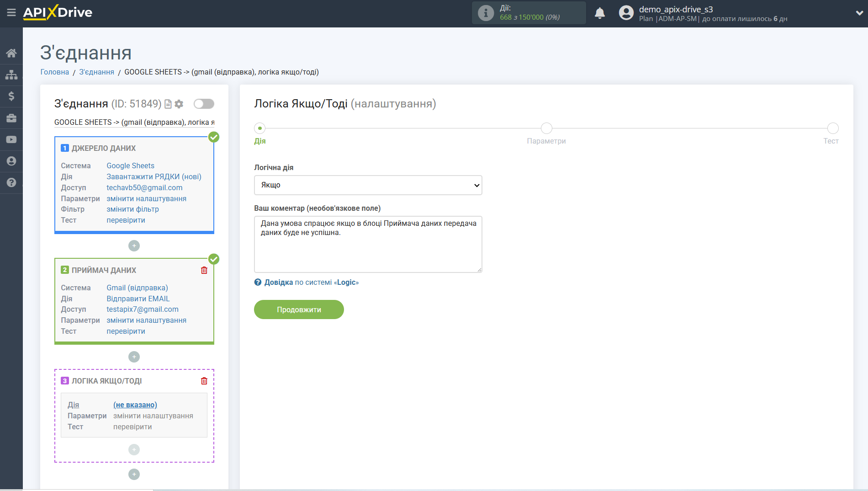The width and height of the screenshot is (868, 491).
Task: Click the ДЖЕРЕЛО ДАНИХ block header
Action: 104,148
